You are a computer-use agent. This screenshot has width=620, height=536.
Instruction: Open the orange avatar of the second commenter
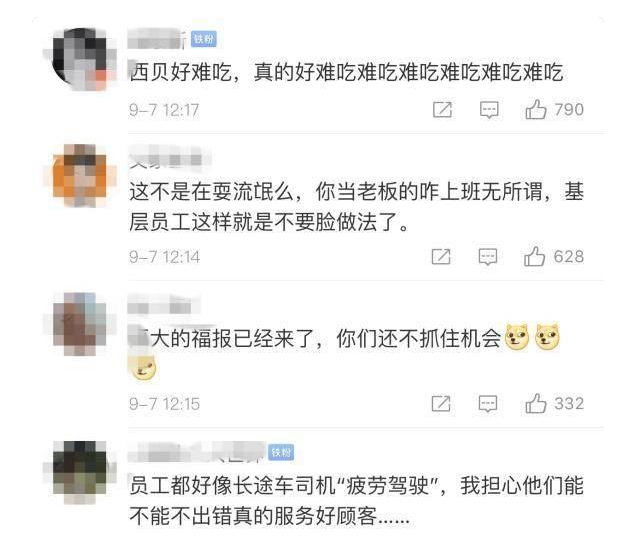(x=80, y=176)
